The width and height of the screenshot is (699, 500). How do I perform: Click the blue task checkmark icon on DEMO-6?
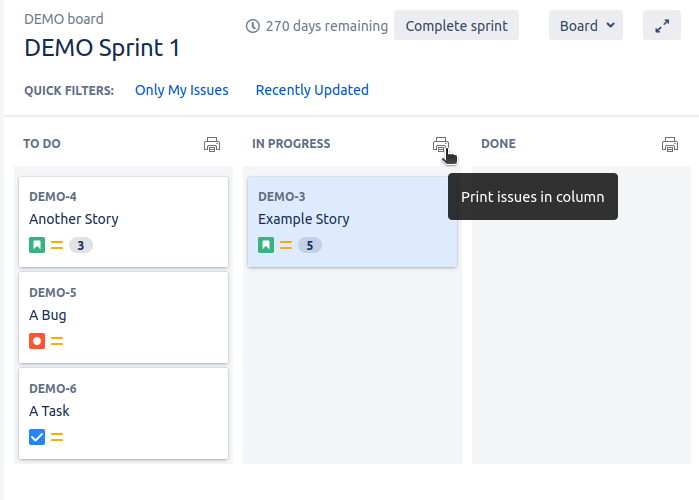click(x=37, y=437)
